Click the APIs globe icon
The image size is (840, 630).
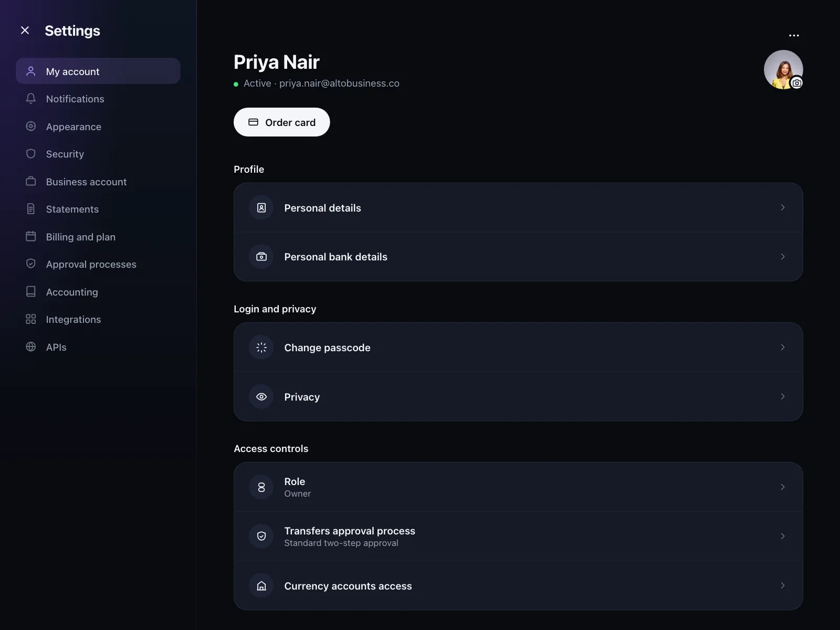tap(31, 347)
